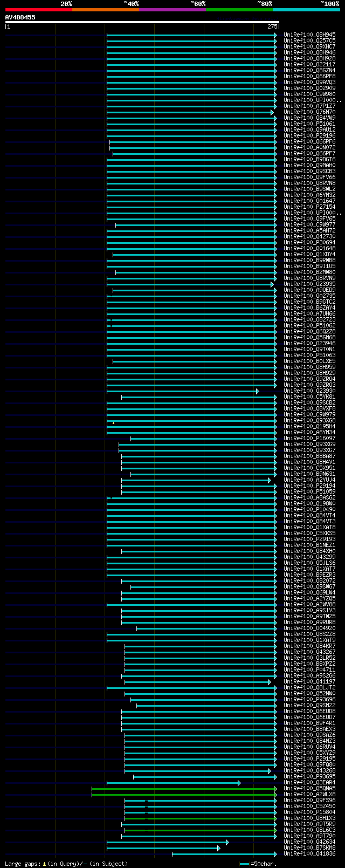Select hit label UniRef100_B1NEZ1
Viewport: 345px width, 868px height.
[x=309, y=545]
